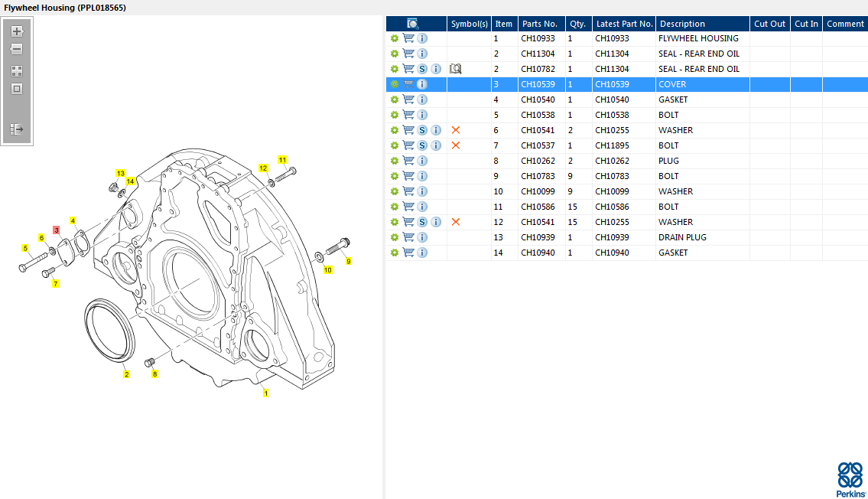Click callout number 9 on the diagram
The image size is (868, 499).
pyautogui.click(x=348, y=261)
